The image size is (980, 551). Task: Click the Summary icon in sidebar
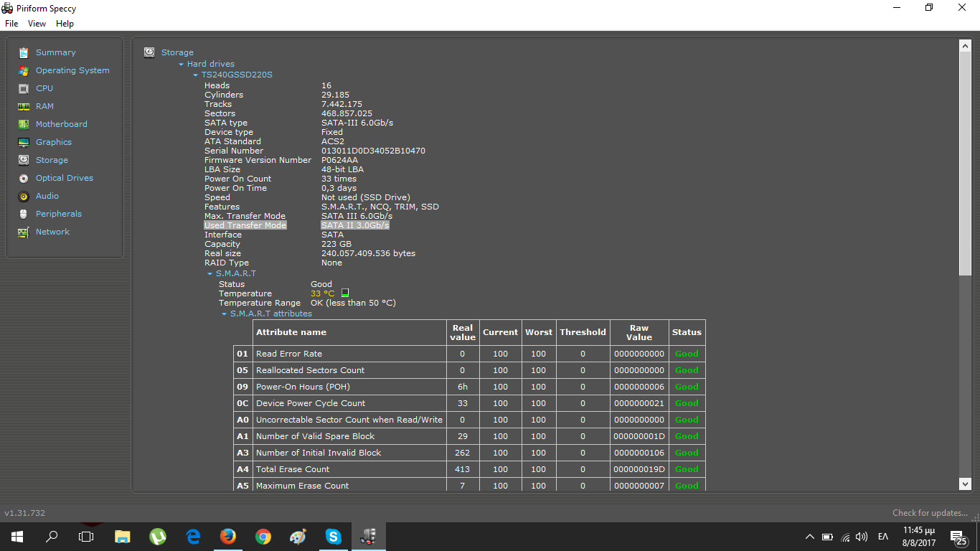click(24, 52)
